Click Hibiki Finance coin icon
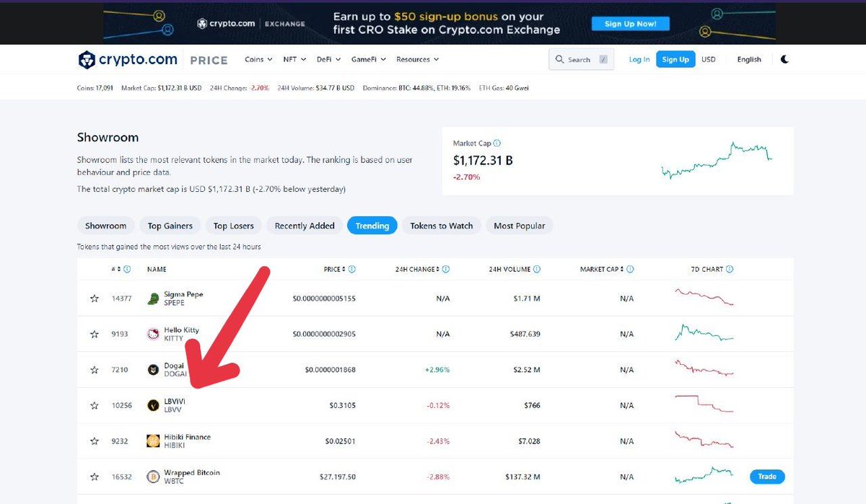The width and height of the screenshot is (866, 504). click(153, 441)
